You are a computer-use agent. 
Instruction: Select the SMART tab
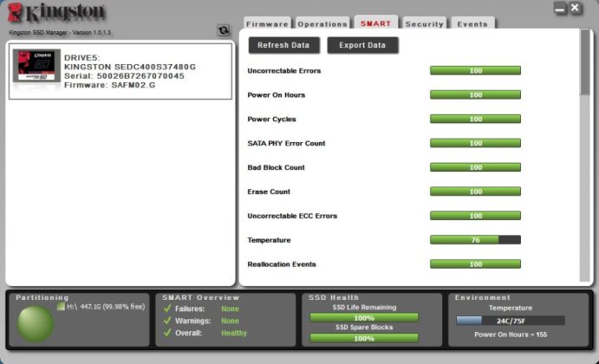(x=376, y=23)
